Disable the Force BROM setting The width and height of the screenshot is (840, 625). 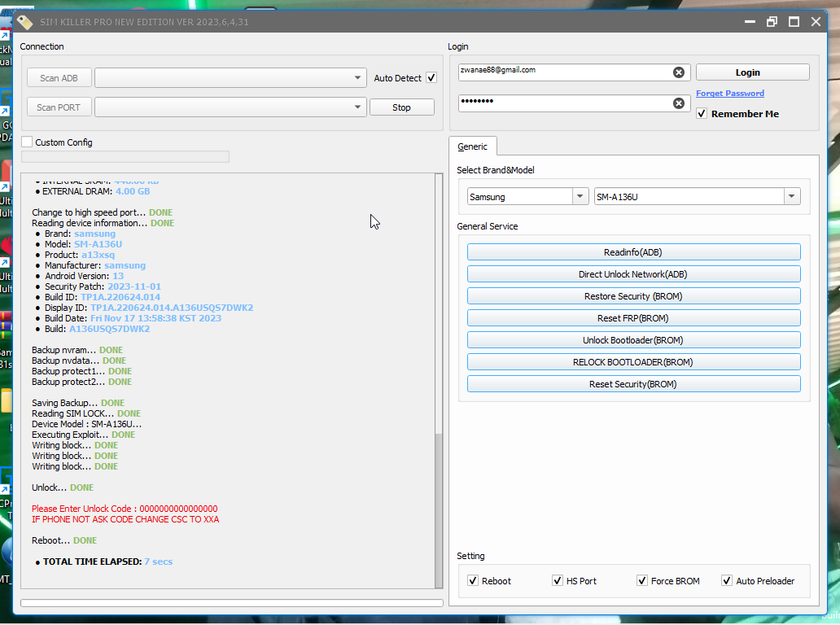642,581
